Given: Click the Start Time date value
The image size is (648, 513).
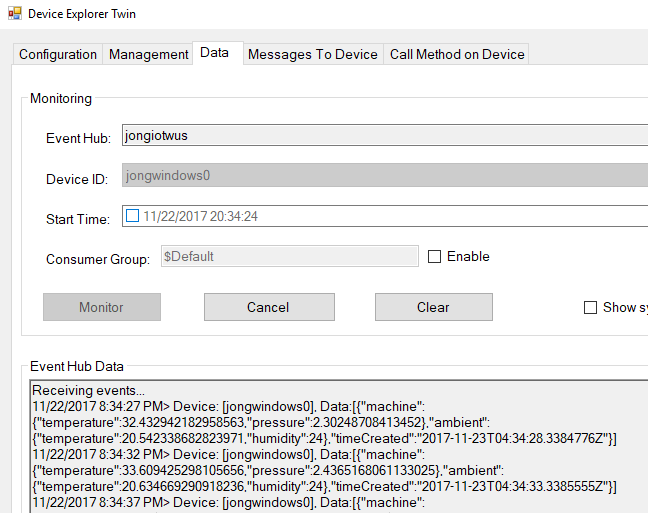Looking at the screenshot, I should [201, 216].
